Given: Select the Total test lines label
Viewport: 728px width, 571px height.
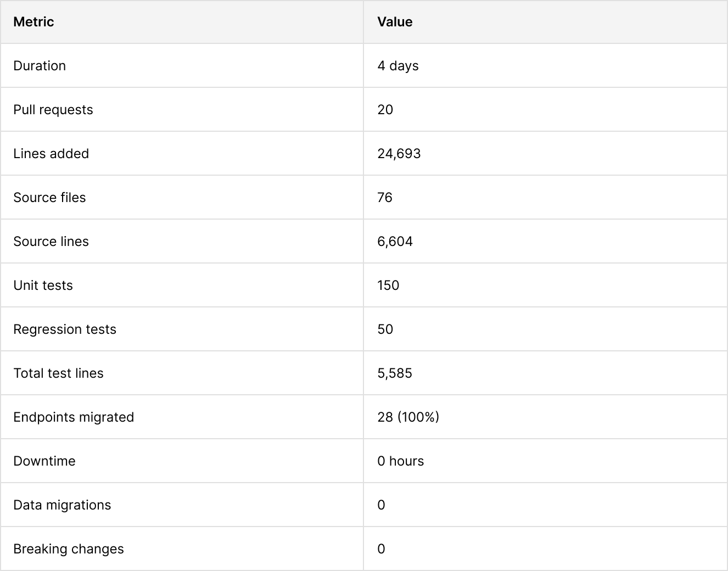Looking at the screenshot, I should tap(58, 373).
